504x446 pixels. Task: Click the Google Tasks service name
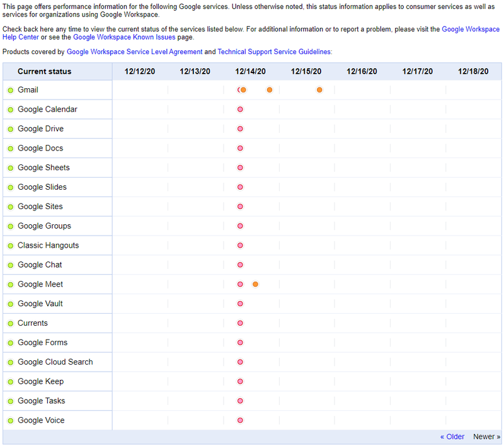tap(42, 401)
